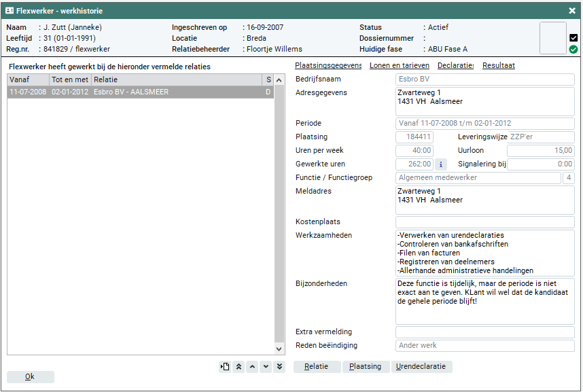Click the green checkmark status icon
583x392 pixels.
[573, 50]
